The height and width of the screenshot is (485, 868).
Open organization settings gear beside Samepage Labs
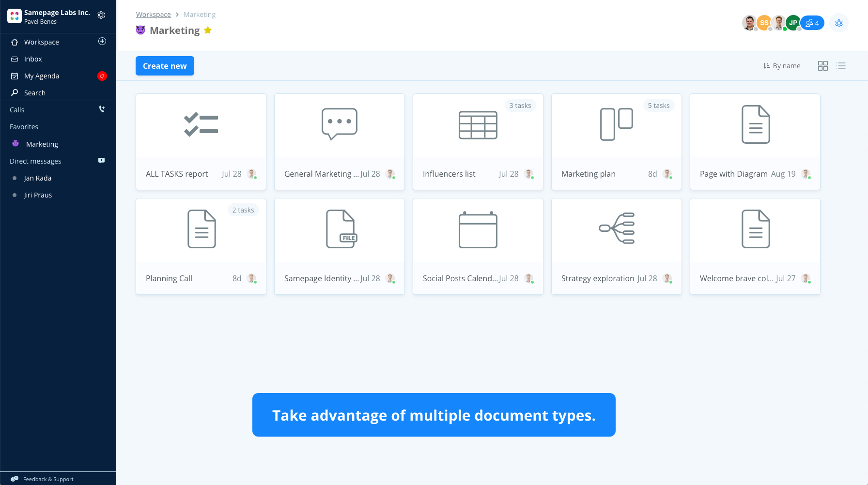click(101, 15)
